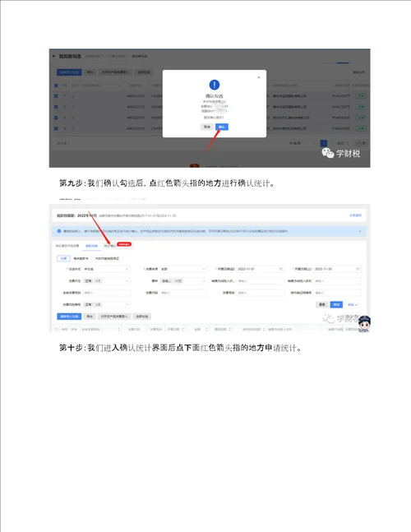
Task: Switch to the 待处理农产品发票 tab
Action: 67,246
